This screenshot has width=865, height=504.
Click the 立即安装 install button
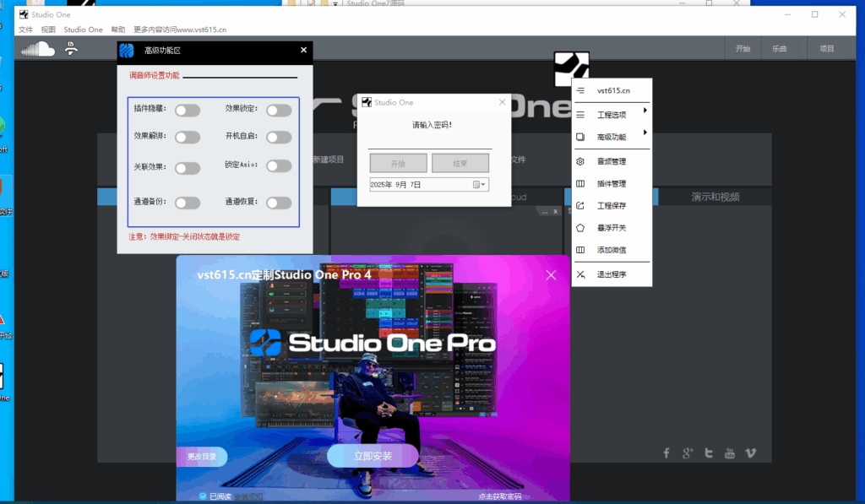[x=372, y=455]
